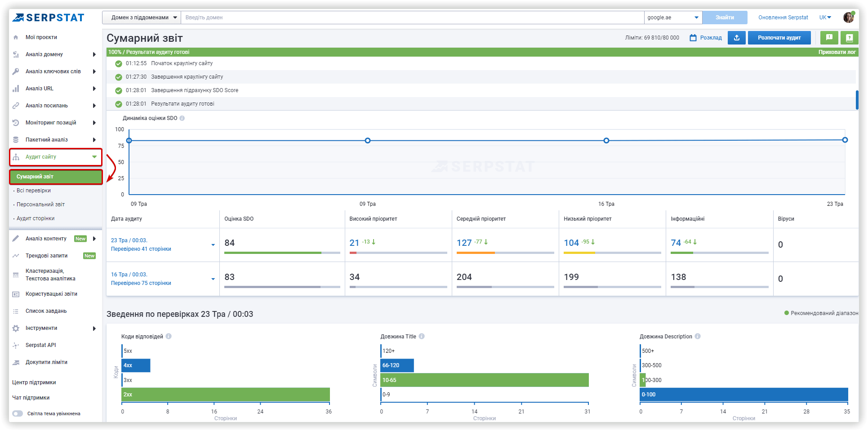Expand the 23 Тра audit row arrow
This screenshot has width=868, height=431.
pos(213,245)
